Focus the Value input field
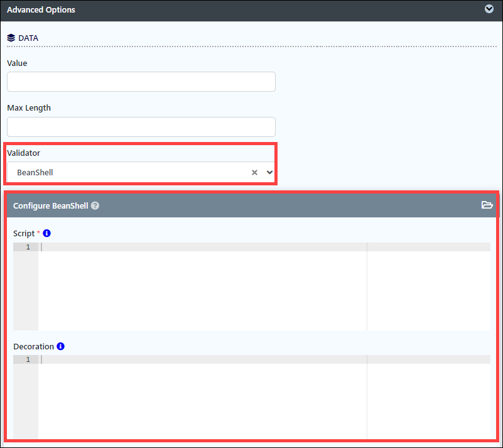The height and width of the screenshot is (448, 503). click(141, 82)
